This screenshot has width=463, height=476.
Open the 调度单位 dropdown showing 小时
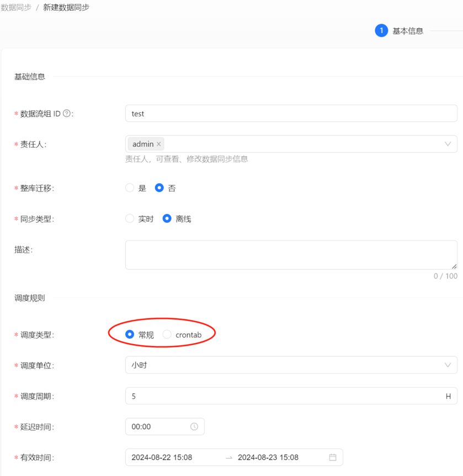tap(291, 365)
